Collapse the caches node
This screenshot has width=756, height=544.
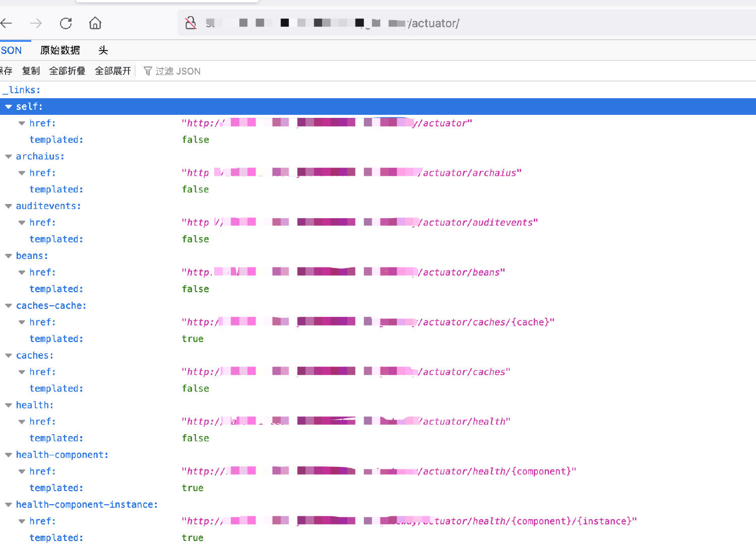(9, 356)
